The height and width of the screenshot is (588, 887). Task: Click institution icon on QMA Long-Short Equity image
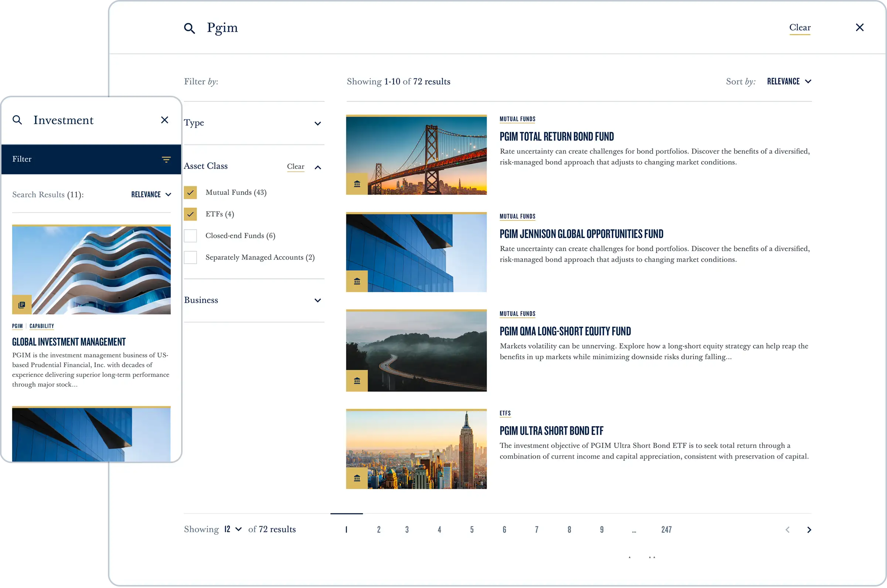357,381
